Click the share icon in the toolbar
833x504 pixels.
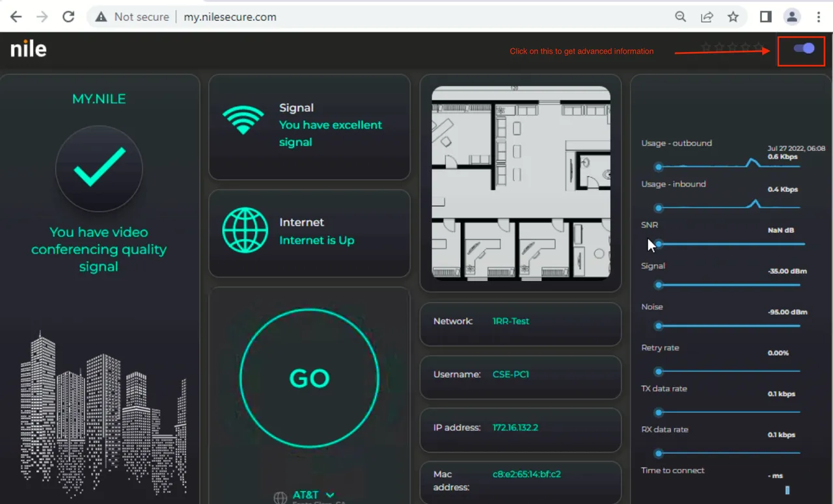(707, 16)
